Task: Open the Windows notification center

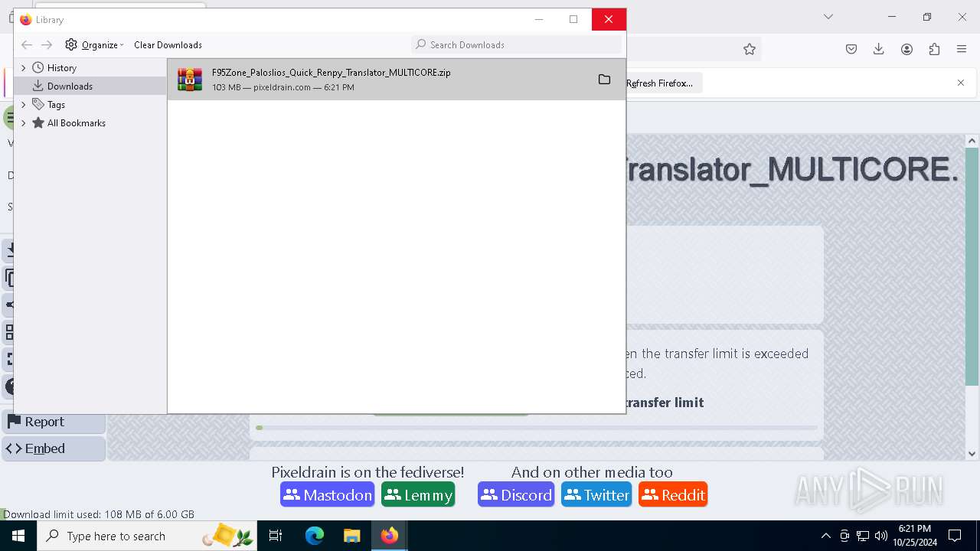Action: [x=955, y=536]
